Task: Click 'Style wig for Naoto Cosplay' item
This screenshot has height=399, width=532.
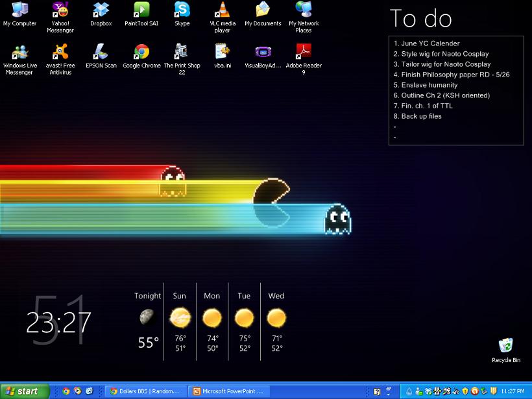Action: pyautogui.click(x=441, y=54)
